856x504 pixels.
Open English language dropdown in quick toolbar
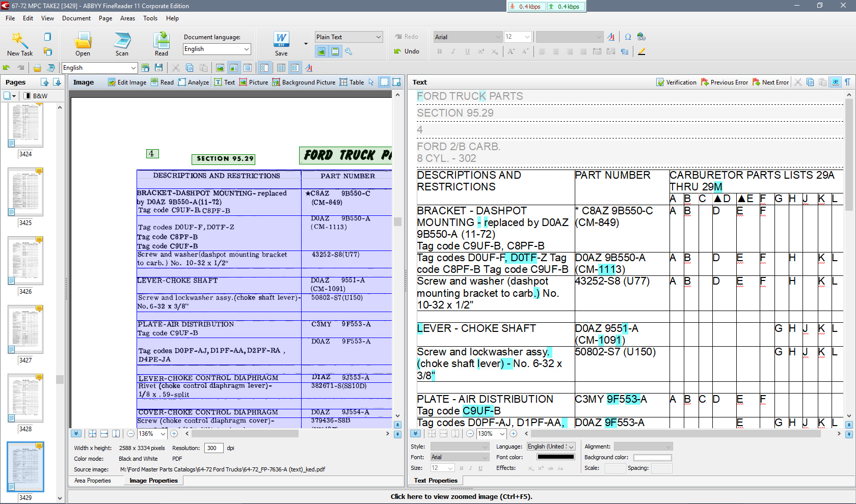tap(99, 68)
